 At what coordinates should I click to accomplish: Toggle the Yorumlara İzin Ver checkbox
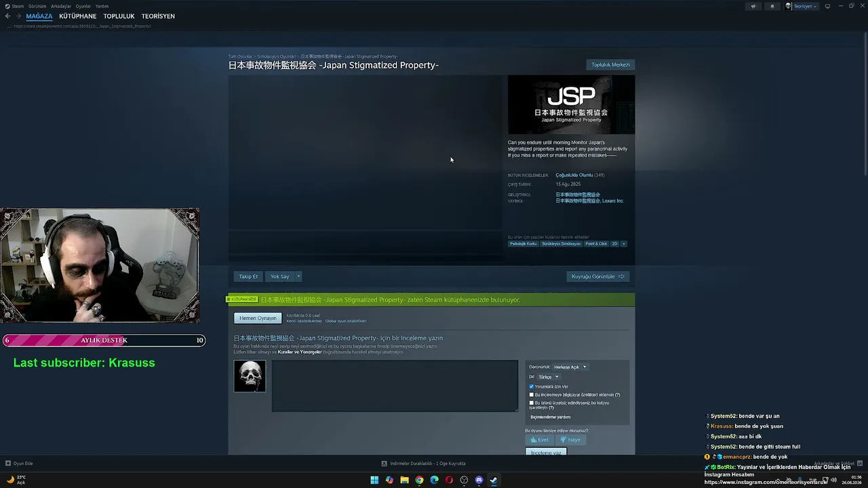point(532,386)
